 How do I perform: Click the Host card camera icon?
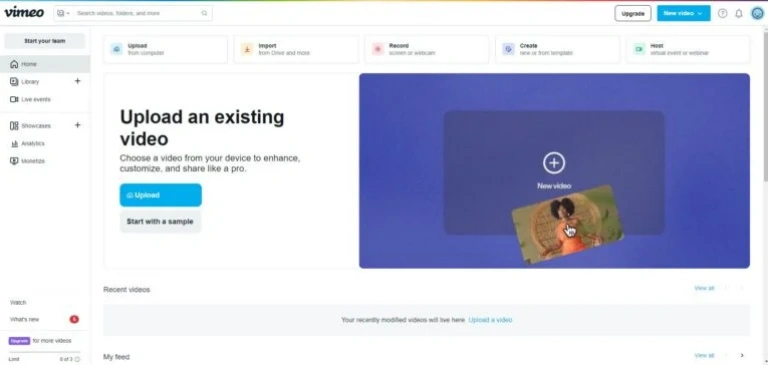coord(639,49)
